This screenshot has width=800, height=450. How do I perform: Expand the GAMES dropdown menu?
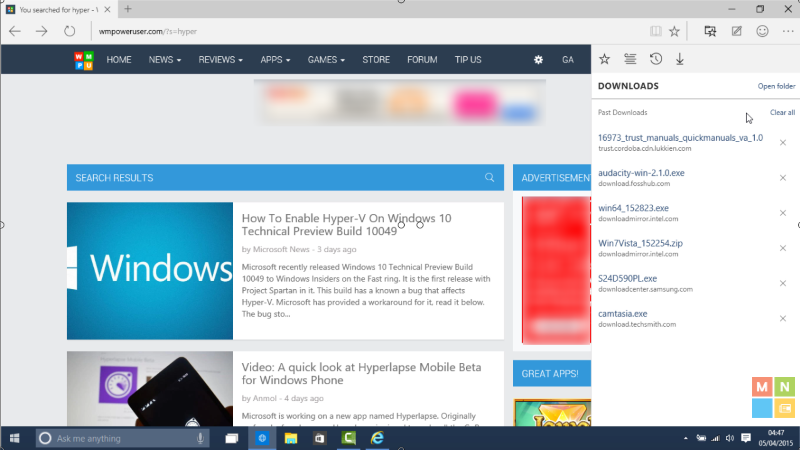[x=327, y=60]
